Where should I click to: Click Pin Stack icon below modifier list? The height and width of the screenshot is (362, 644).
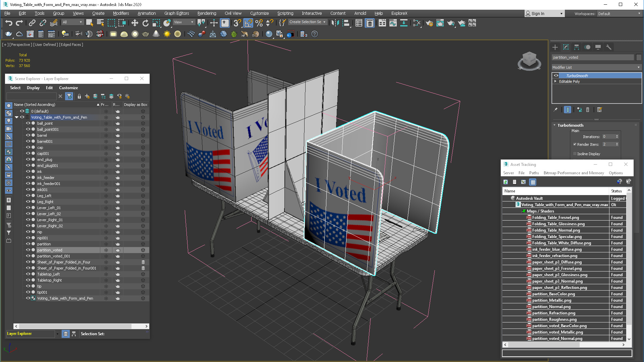(555, 110)
